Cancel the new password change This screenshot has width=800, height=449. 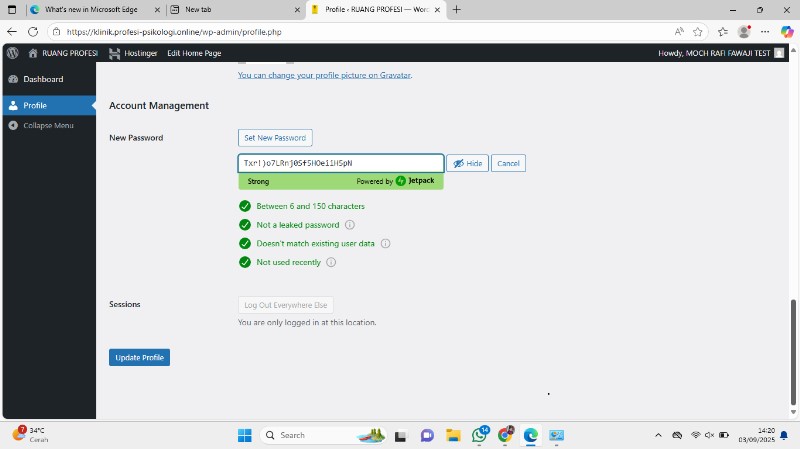pos(508,163)
